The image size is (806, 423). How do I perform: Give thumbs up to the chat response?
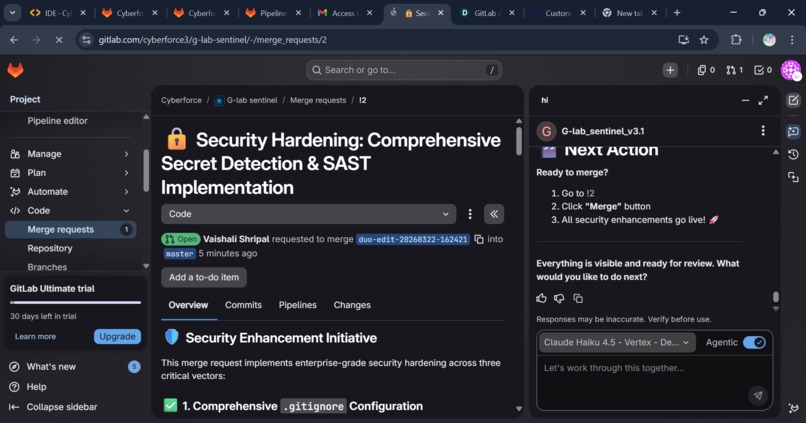tap(541, 298)
